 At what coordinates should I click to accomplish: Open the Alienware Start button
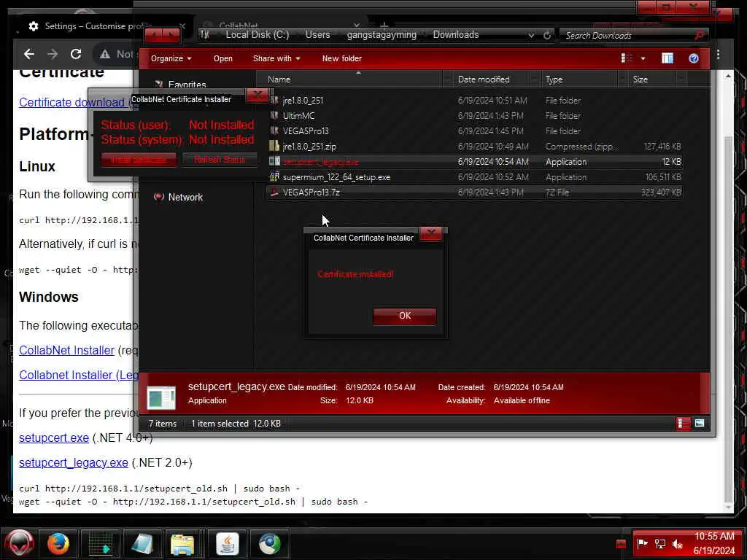[19, 543]
